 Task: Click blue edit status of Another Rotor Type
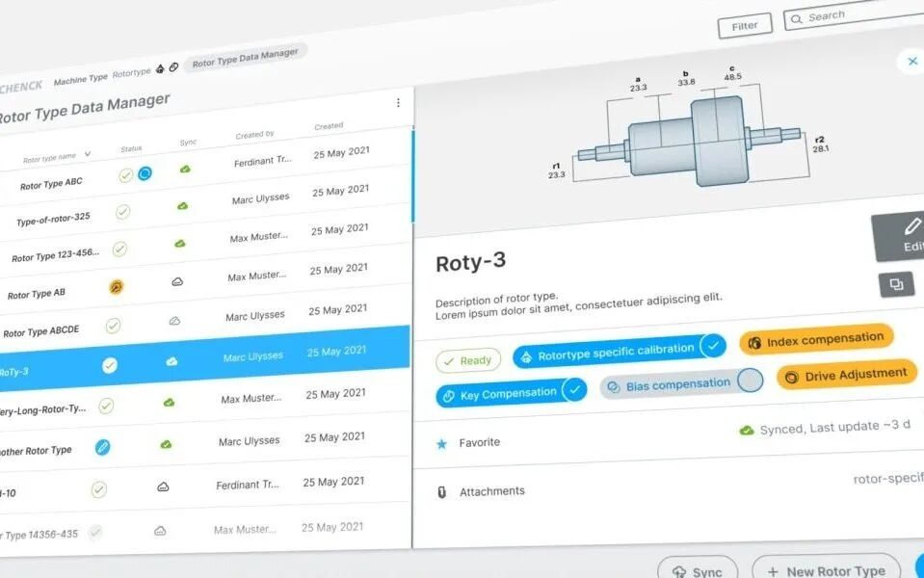coord(102,447)
